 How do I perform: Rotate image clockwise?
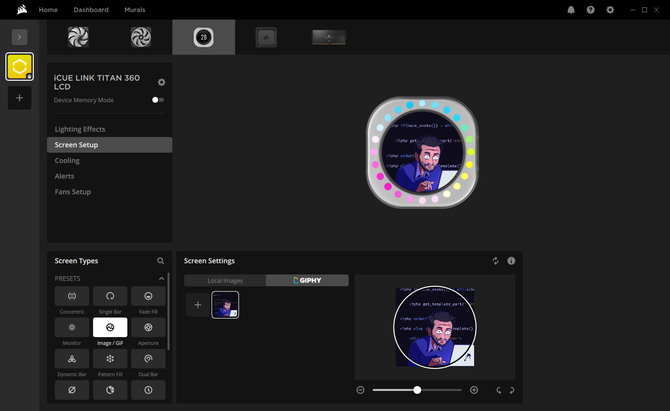click(512, 390)
